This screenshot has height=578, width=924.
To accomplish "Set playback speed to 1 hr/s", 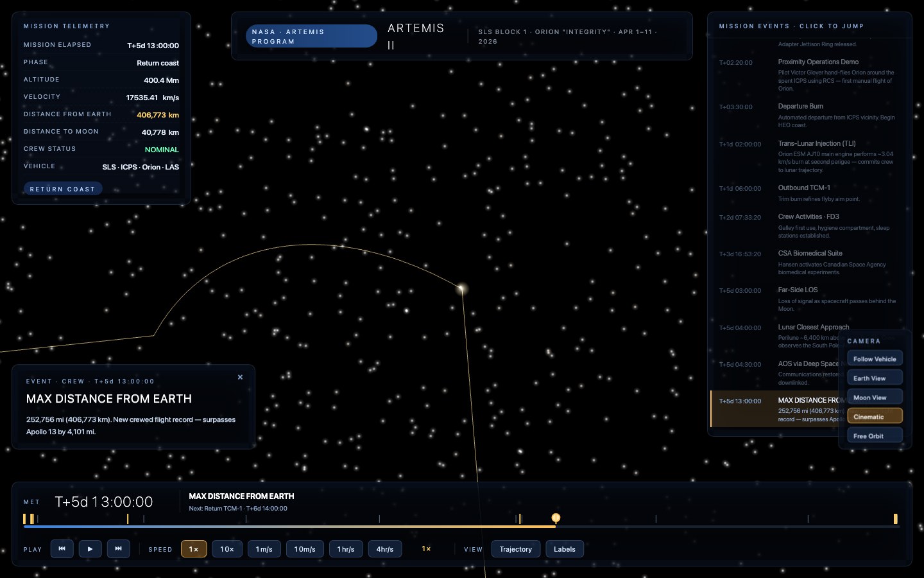I will 346,549.
